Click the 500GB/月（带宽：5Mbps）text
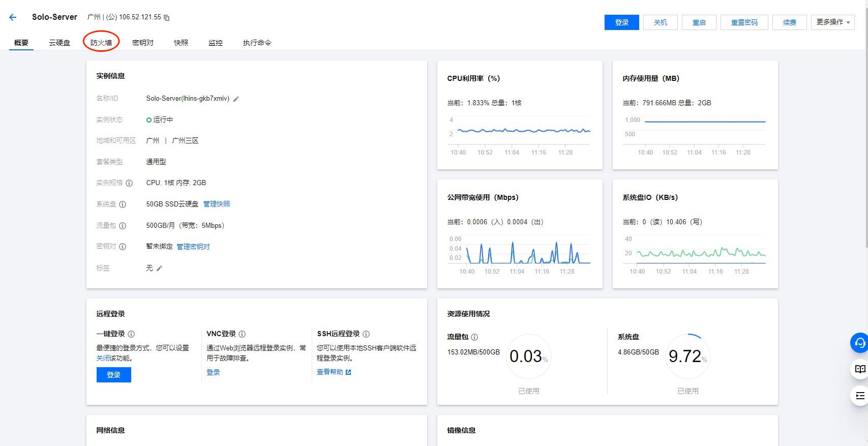This screenshot has height=446, width=868. pos(185,226)
